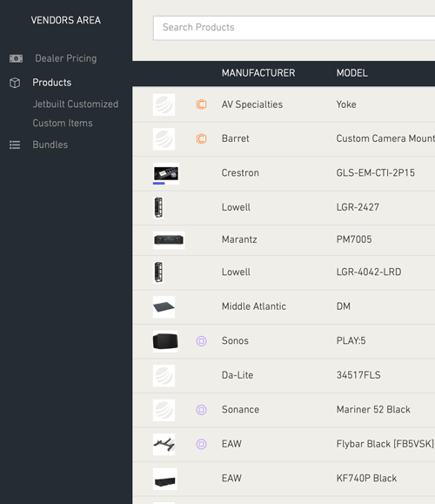Click purple badge icon on Sonance row
Image resolution: width=435 pixels, height=504 pixels.
point(201,410)
